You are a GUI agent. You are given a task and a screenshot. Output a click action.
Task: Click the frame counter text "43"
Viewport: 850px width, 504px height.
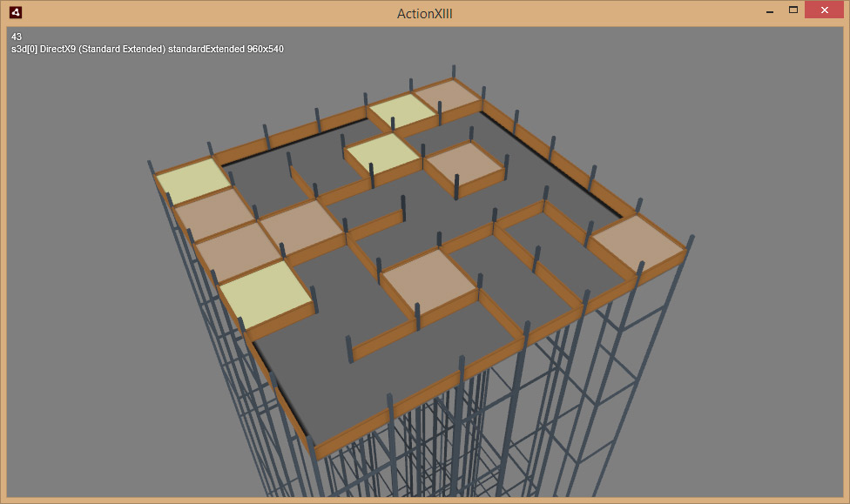click(x=17, y=37)
